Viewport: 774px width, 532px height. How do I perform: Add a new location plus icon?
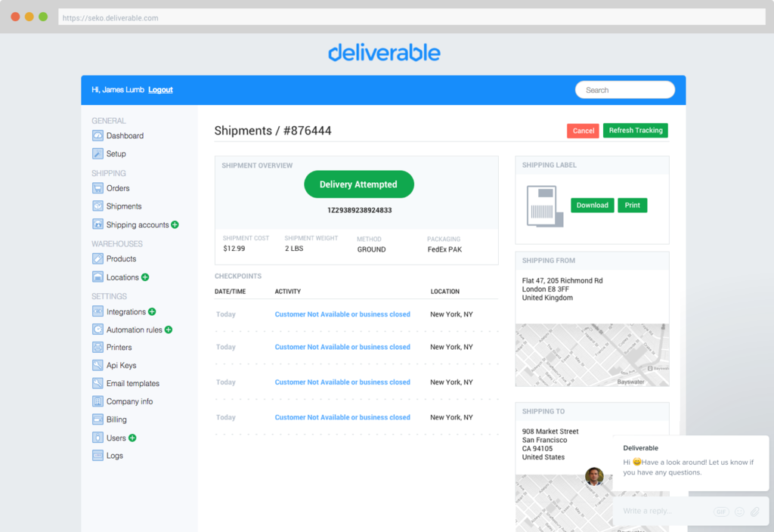pos(145,277)
